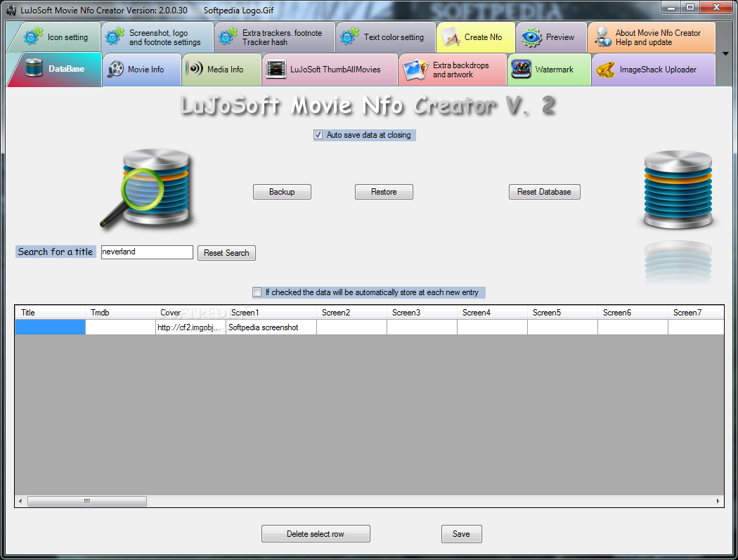Image resolution: width=738 pixels, height=560 pixels.
Task: Click the Preview eye icon
Action: coord(531,37)
